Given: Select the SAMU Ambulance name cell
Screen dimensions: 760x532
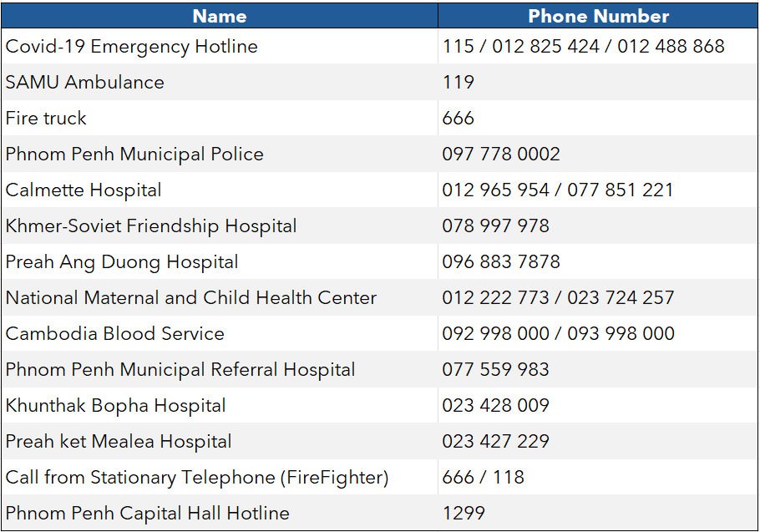Looking at the screenshot, I should tap(85, 83).
